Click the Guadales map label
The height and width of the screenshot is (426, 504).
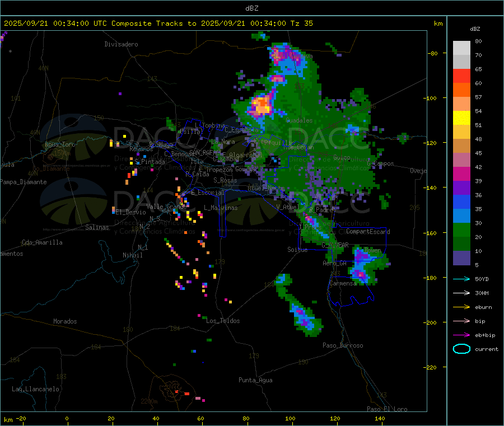(x=299, y=120)
